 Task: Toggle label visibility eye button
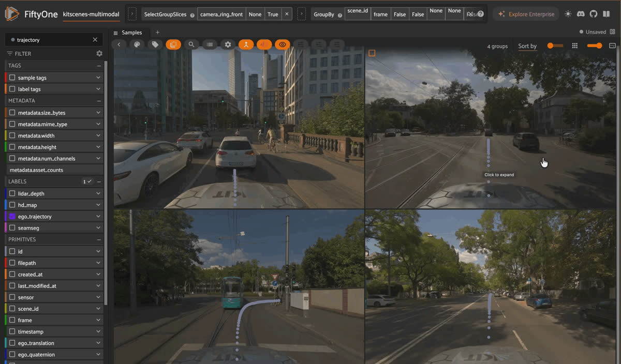click(x=283, y=44)
